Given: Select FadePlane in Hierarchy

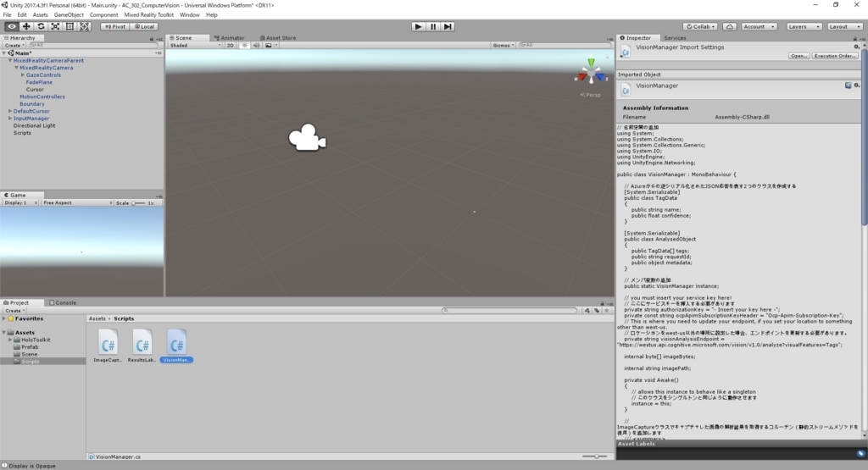Looking at the screenshot, I should point(39,82).
